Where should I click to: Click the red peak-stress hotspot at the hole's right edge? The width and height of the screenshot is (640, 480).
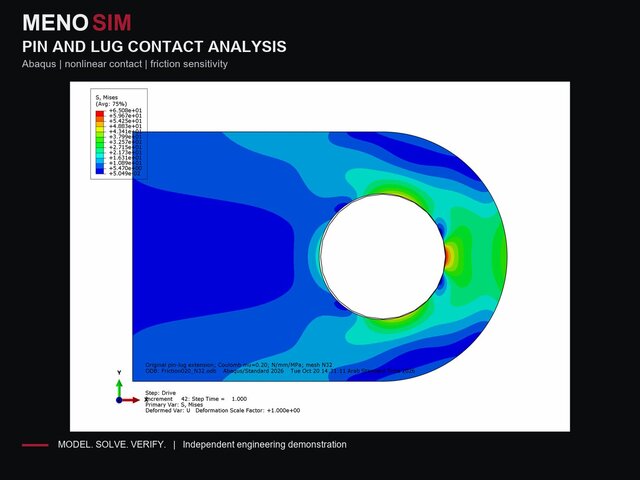click(447, 256)
